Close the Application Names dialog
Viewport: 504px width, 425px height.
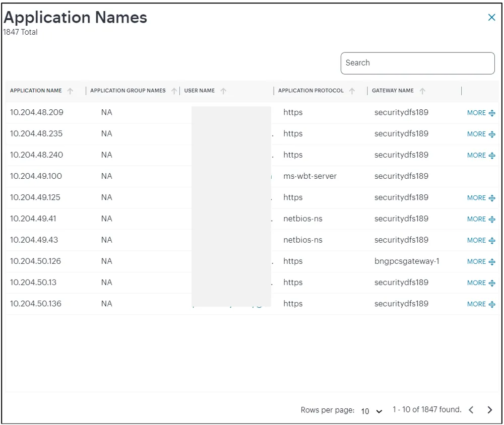pos(491,17)
